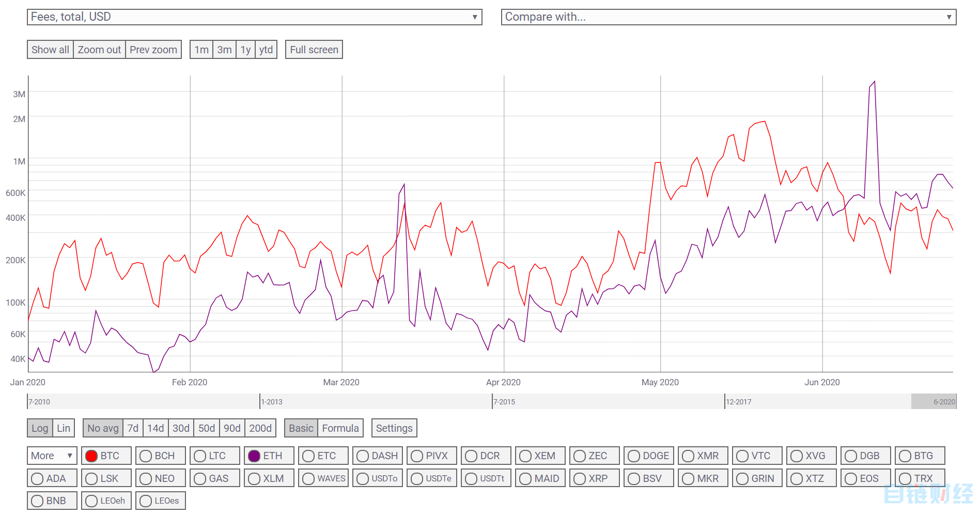Enable the XMR series

tap(703, 456)
